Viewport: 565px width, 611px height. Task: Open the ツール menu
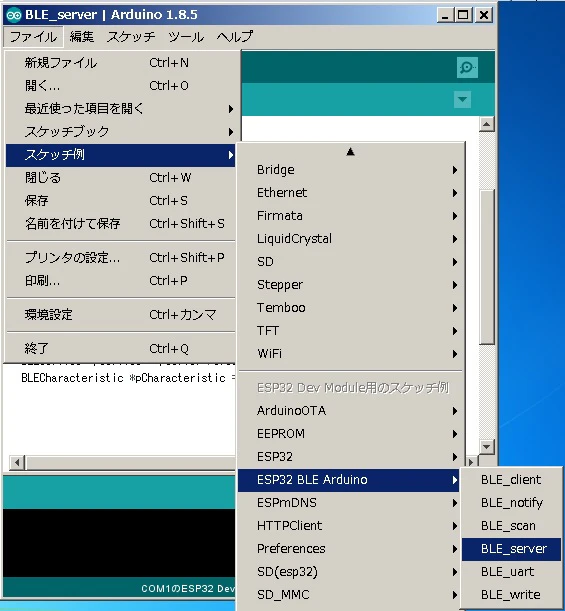186,37
